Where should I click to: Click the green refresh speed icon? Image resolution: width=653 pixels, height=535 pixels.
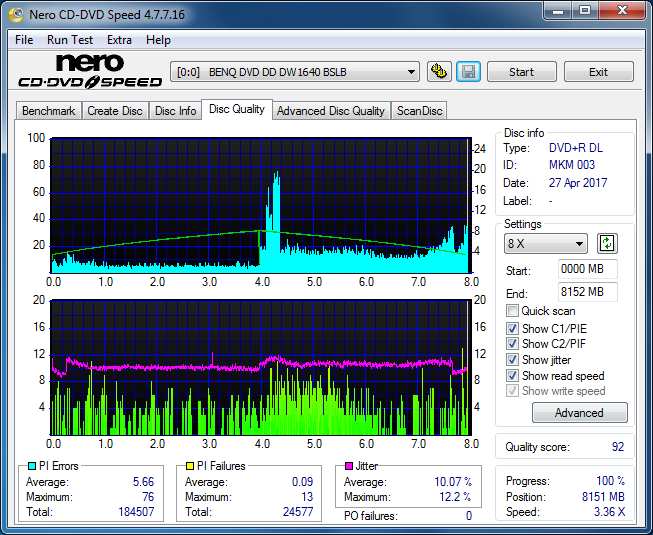point(607,244)
